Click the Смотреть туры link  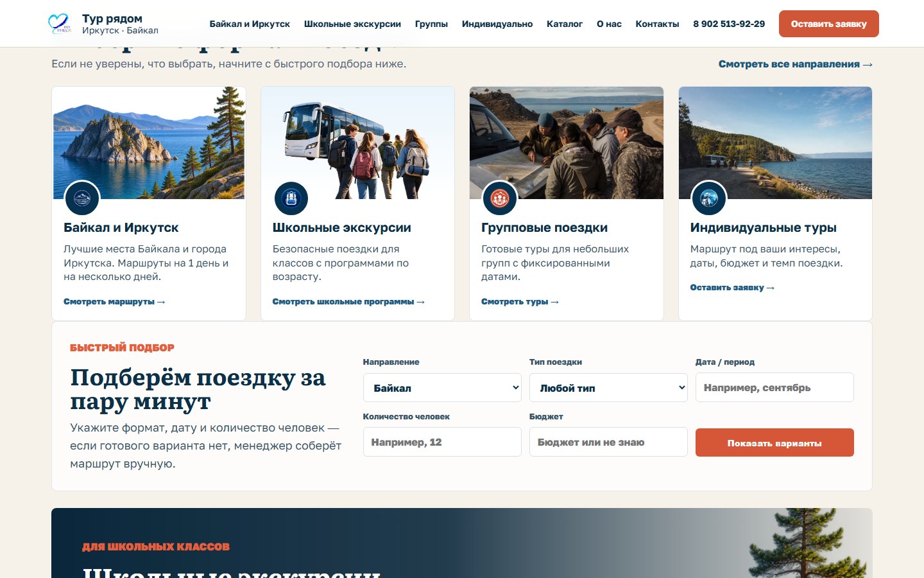[x=520, y=302]
